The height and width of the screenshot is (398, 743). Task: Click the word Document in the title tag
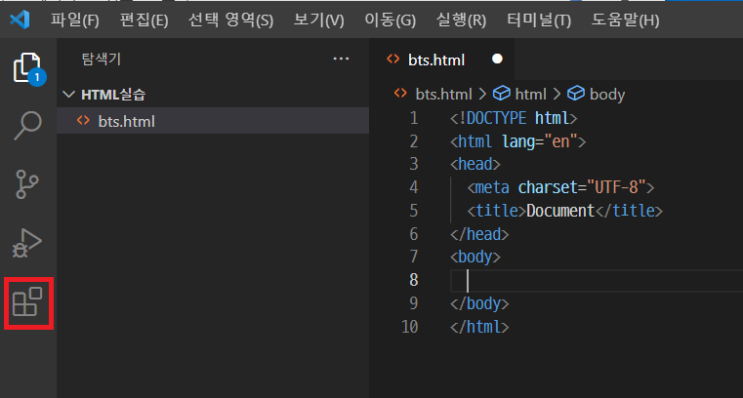[x=561, y=210]
